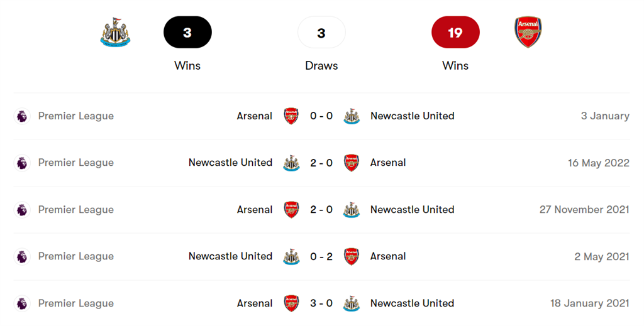Screen dimensions: 644x326
Task: Click Arsenal badge in the 2 May 2021 match
Action: point(352,256)
